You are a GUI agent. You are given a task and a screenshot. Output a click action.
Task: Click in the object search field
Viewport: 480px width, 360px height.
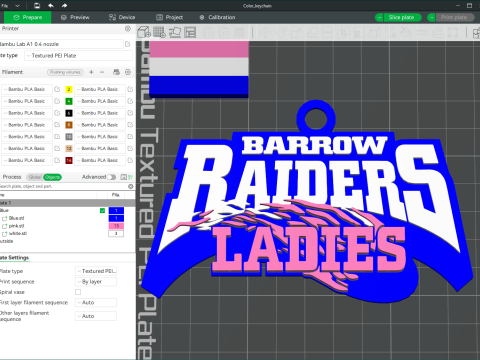tap(63, 186)
